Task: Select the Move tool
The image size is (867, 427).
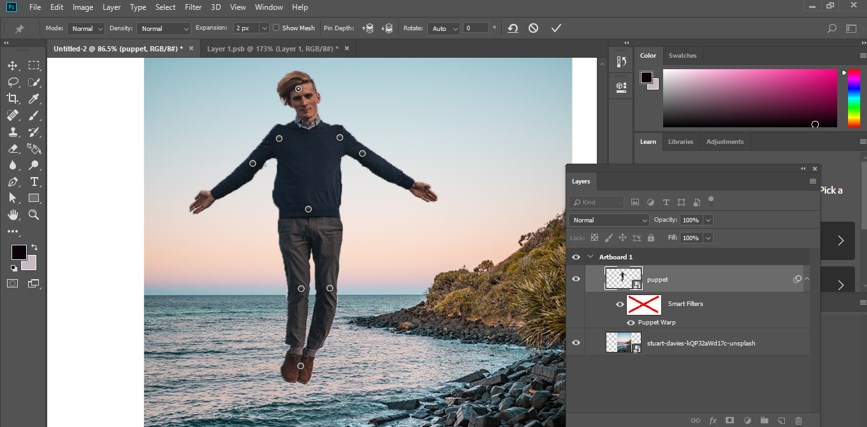Action: tap(13, 65)
